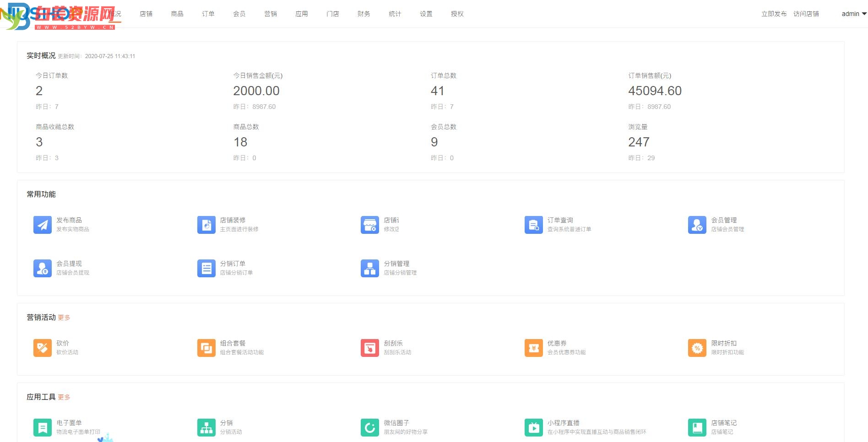Click the shop storefront settings icon

(x=370, y=225)
